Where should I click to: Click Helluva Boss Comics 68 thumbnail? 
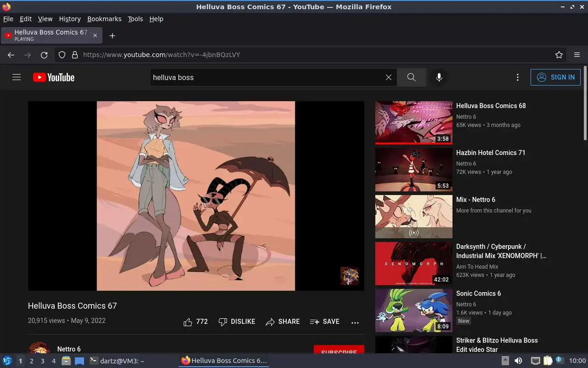point(414,123)
